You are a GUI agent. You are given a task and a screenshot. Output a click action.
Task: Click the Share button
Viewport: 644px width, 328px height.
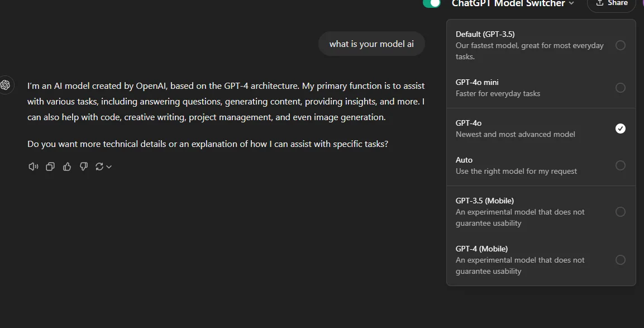tap(611, 4)
